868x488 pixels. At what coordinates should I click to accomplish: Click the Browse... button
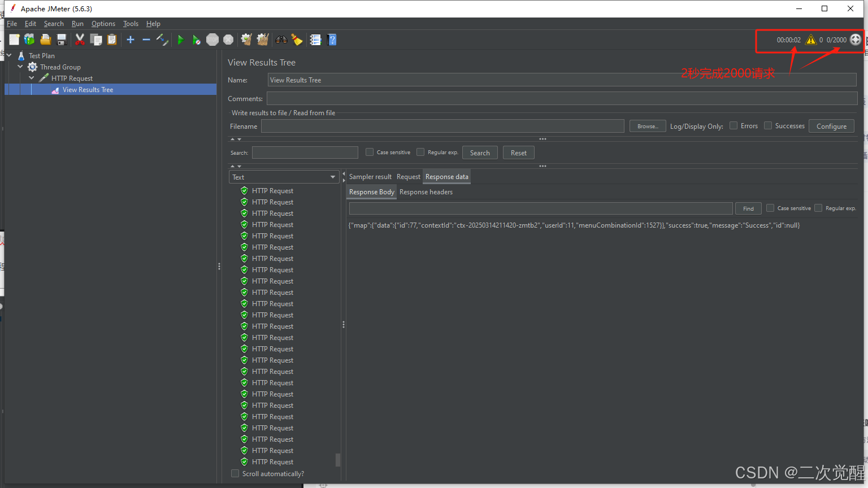648,126
